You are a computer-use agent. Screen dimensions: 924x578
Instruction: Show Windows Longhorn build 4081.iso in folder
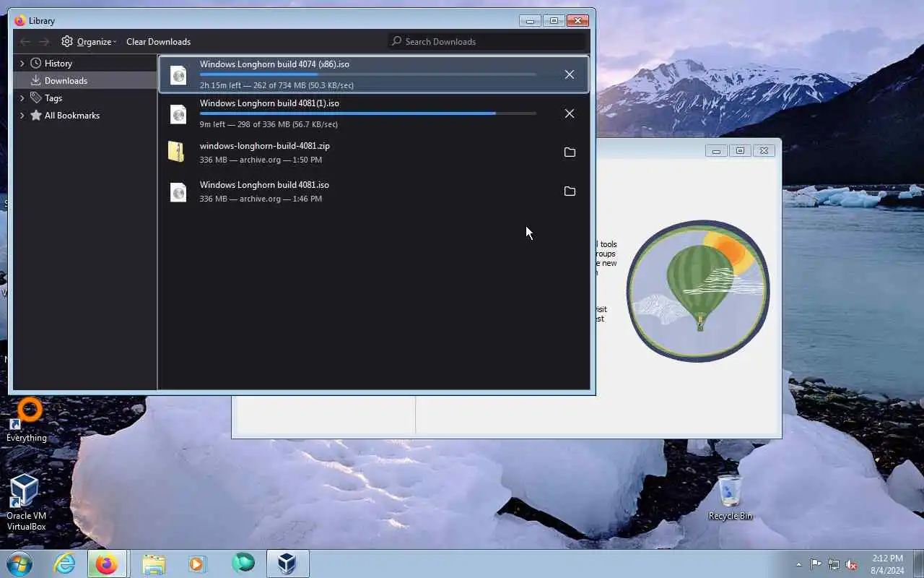(570, 191)
